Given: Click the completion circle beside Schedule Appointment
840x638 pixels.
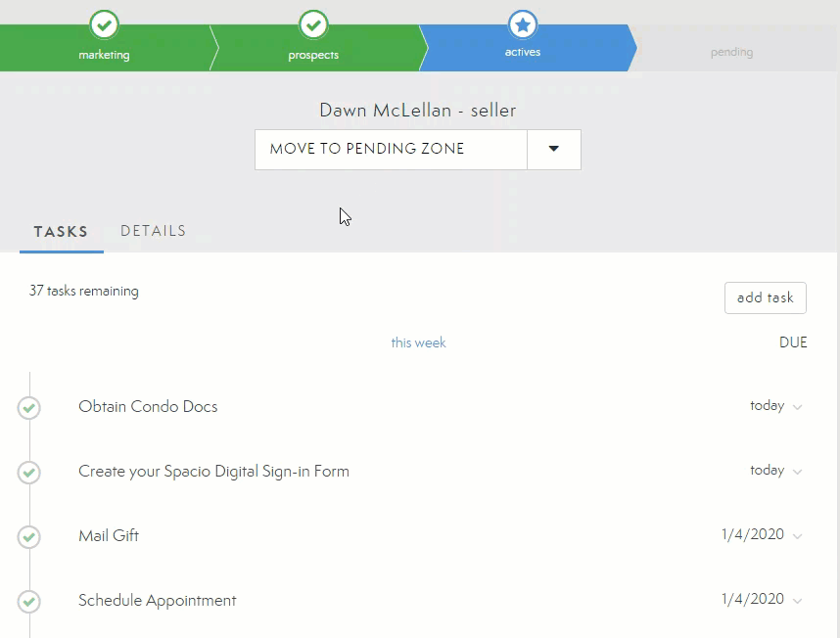Looking at the screenshot, I should (x=28, y=601).
